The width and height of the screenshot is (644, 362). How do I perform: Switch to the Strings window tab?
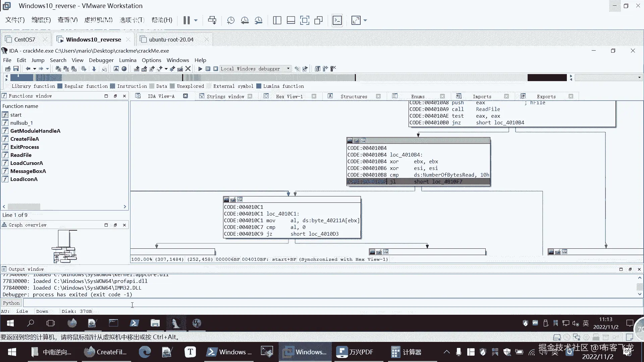[x=225, y=97]
